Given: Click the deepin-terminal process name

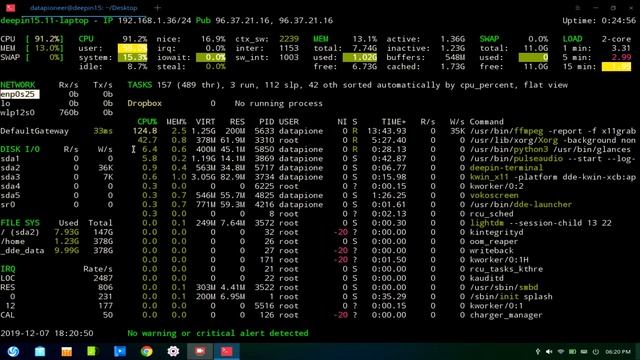Looking at the screenshot, I should (x=506, y=168).
